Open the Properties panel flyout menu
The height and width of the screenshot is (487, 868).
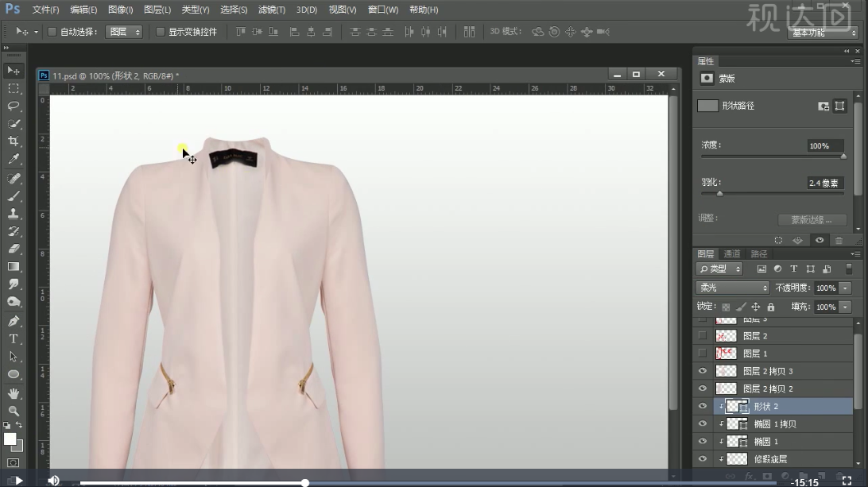[854, 61]
